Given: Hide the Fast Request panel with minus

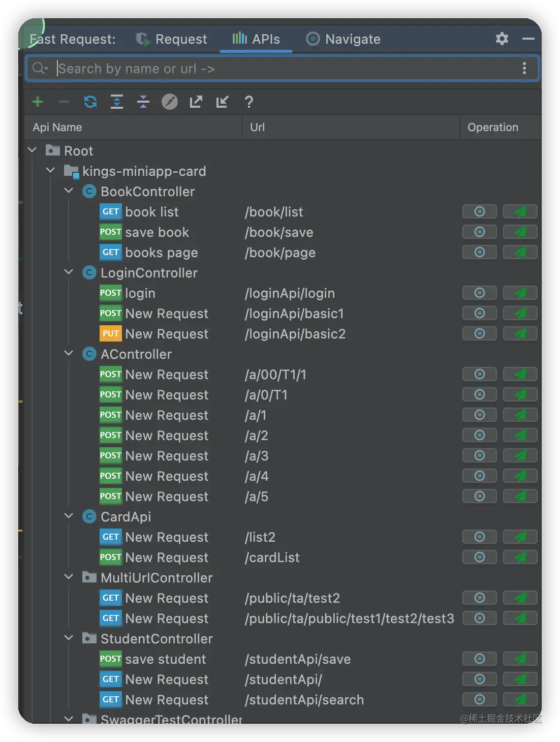Looking at the screenshot, I should pos(528,39).
